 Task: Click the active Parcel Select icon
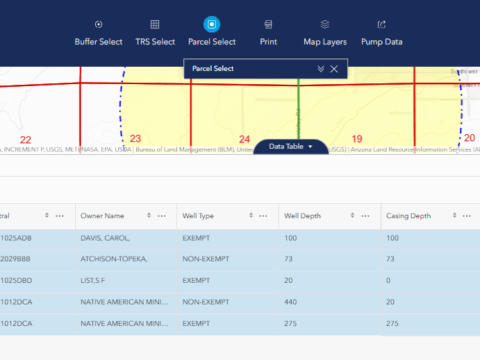tap(212, 24)
